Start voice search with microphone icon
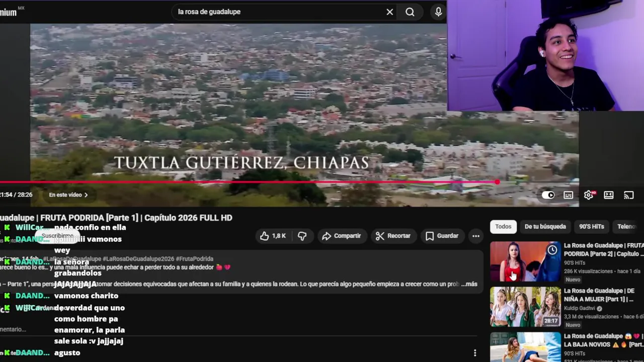644x362 pixels. (x=438, y=12)
